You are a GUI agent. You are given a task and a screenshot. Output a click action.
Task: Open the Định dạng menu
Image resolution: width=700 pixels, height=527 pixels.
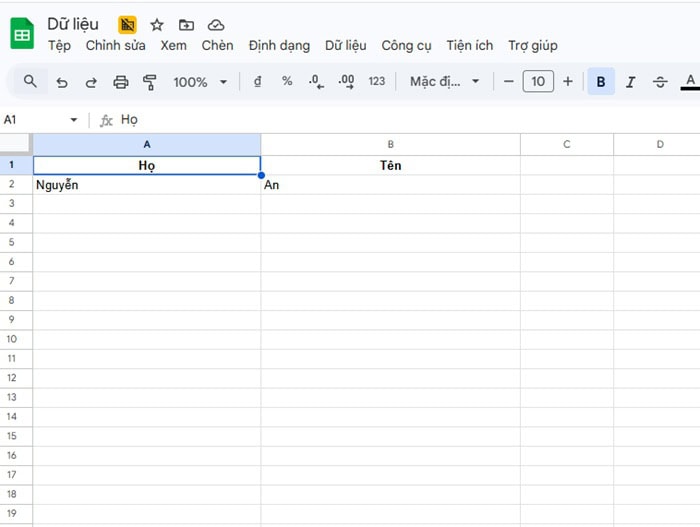coord(279,45)
